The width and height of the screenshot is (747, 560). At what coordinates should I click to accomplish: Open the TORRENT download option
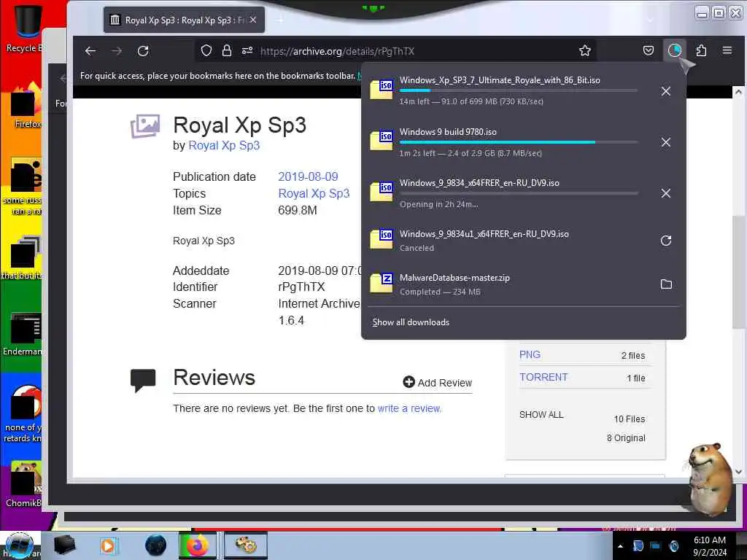click(543, 377)
